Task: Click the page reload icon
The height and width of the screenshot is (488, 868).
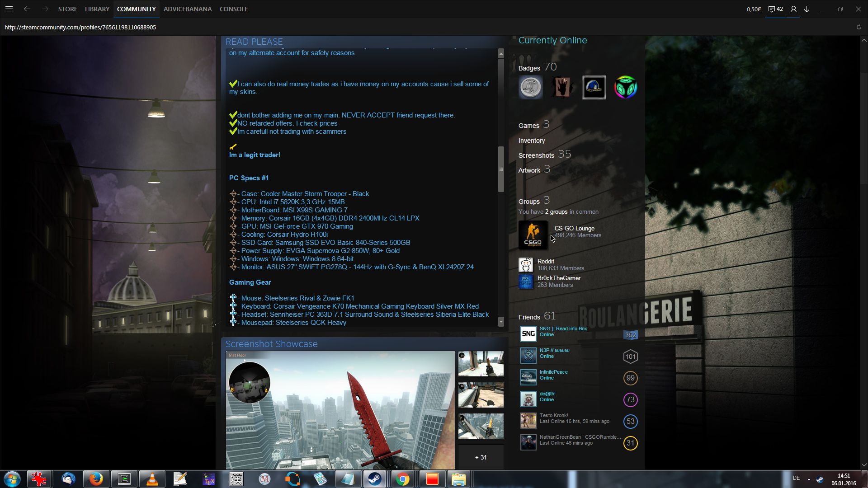Action: pyautogui.click(x=859, y=27)
